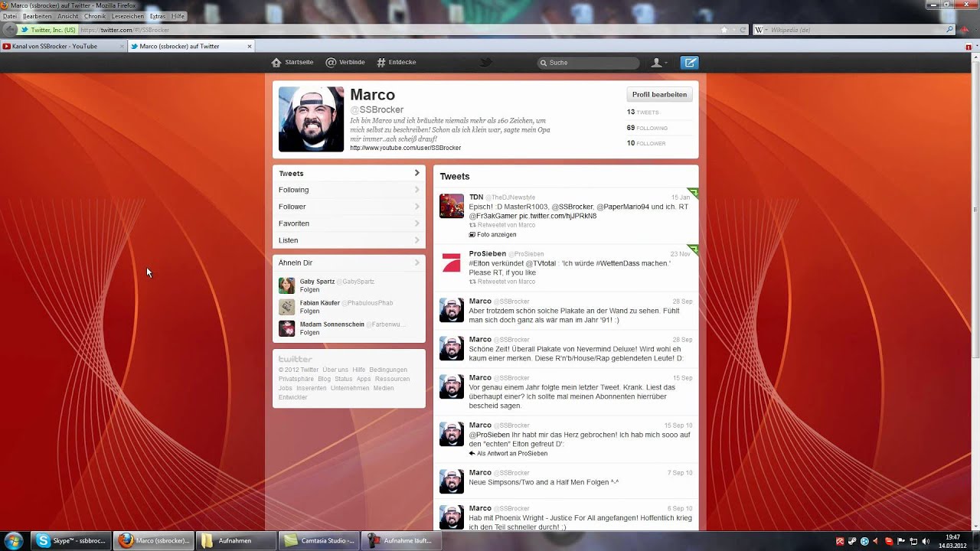Click the Fabian Käufer avatar
This screenshot has width=980, height=551.
tap(286, 307)
